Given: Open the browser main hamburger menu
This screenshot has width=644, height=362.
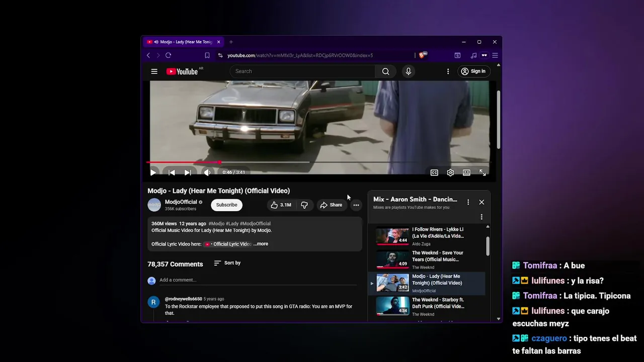Looking at the screenshot, I should click(x=495, y=55).
